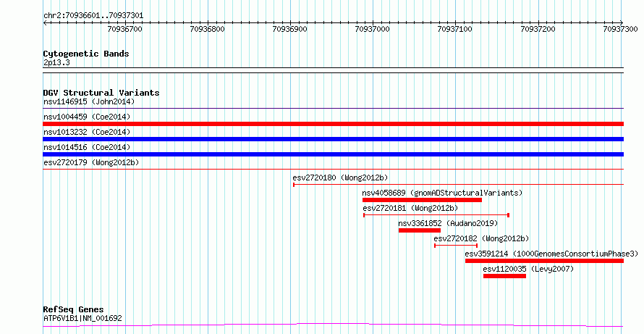Click the red nsv1004459 variant bar
644x334 pixels.
click(x=333, y=124)
